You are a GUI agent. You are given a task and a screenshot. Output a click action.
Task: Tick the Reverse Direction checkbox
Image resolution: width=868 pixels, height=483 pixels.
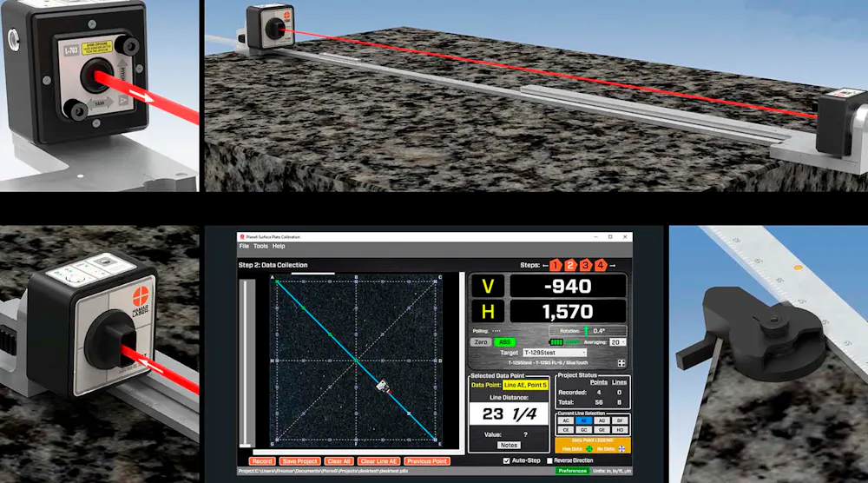[549, 460]
